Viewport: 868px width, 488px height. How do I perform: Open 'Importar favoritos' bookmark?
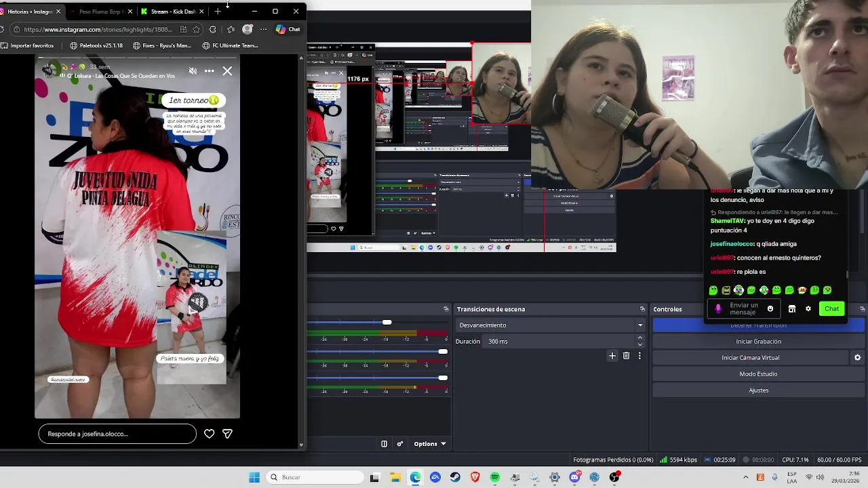click(x=28, y=45)
